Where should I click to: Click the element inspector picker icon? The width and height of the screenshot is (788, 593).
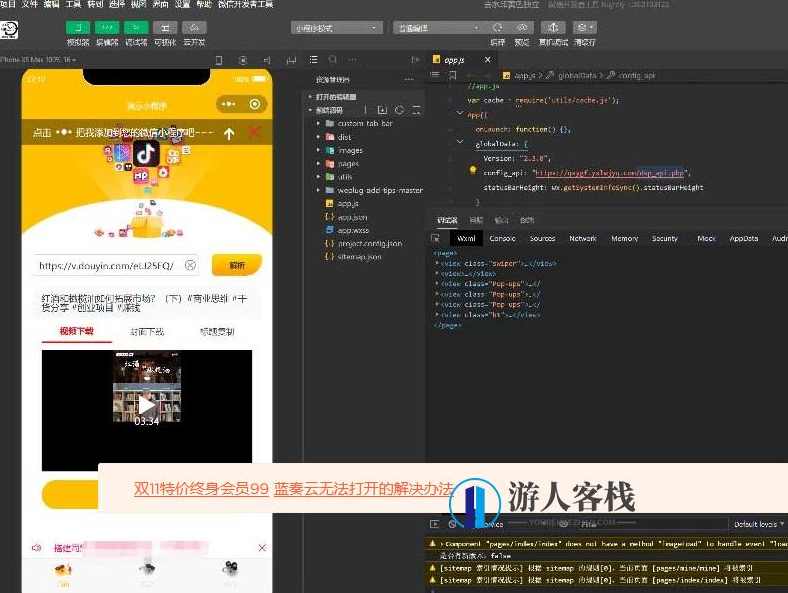(x=435, y=238)
